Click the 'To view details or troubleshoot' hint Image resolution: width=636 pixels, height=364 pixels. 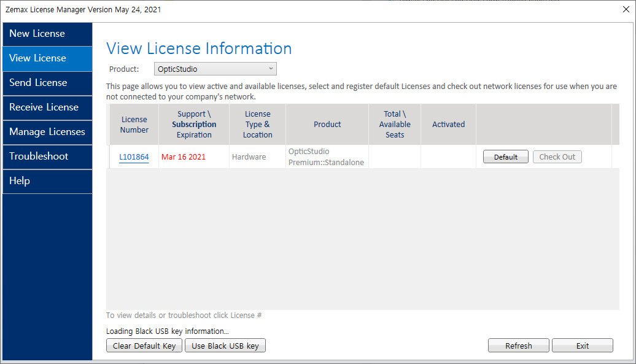tap(184, 316)
